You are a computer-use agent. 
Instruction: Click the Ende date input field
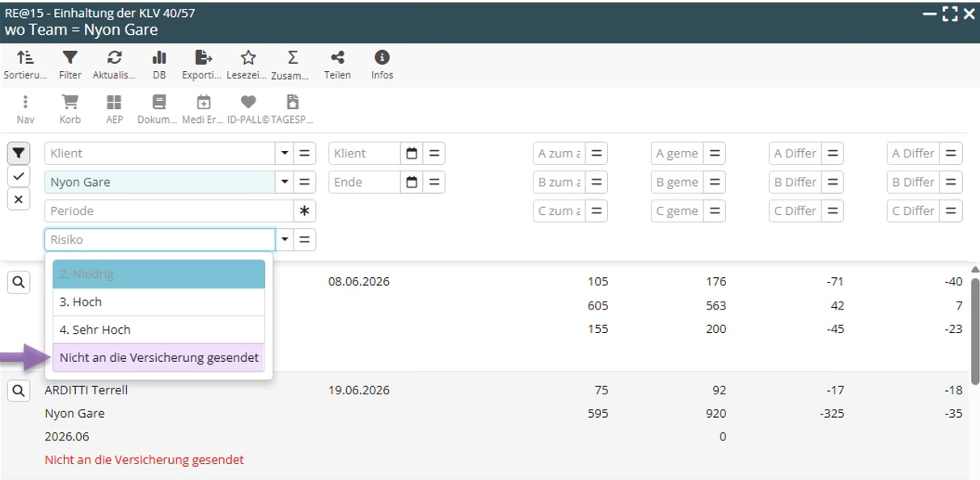365,182
